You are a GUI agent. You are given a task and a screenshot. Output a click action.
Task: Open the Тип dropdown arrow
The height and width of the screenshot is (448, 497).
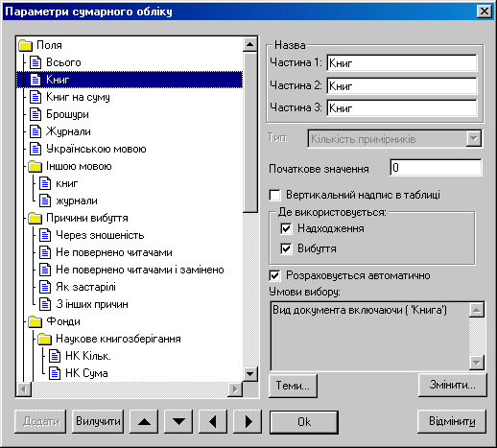point(474,139)
